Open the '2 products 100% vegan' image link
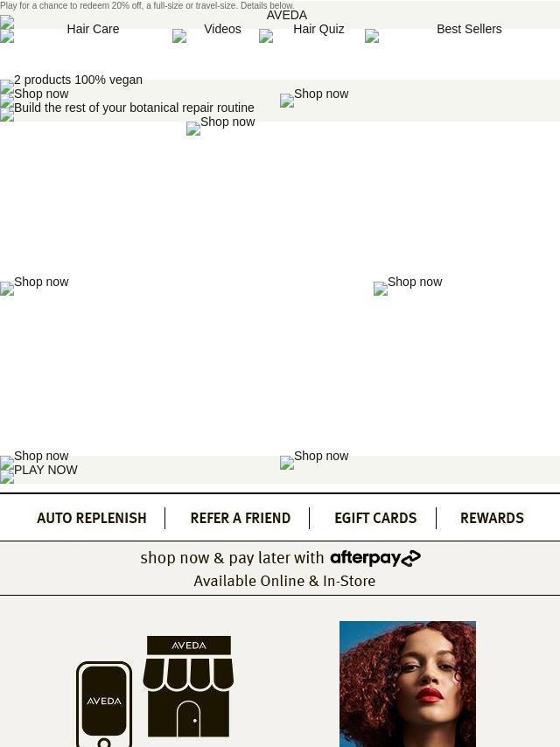560x747 pixels. [x=78, y=80]
